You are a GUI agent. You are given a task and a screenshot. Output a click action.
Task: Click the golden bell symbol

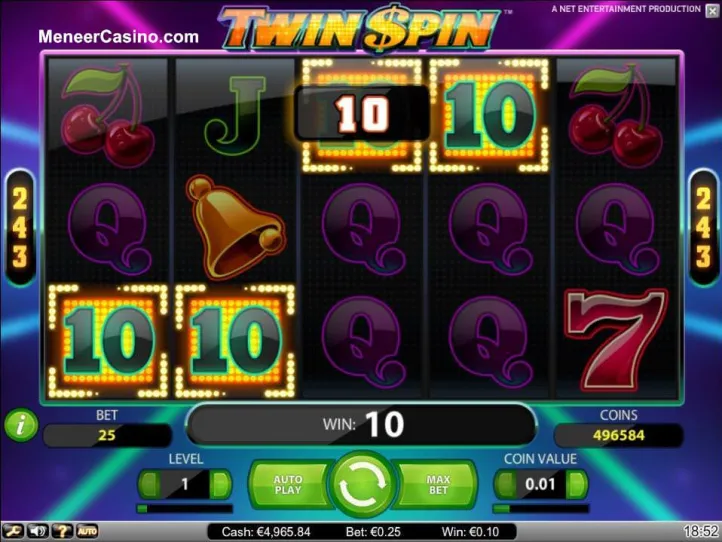click(234, 227)
